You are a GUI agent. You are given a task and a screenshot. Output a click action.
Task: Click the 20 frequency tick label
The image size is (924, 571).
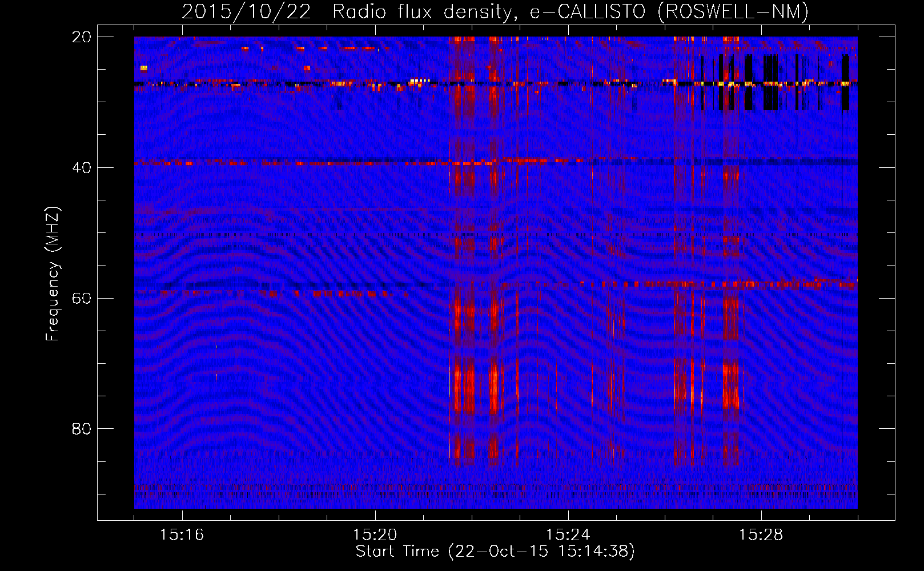point(82,37)
